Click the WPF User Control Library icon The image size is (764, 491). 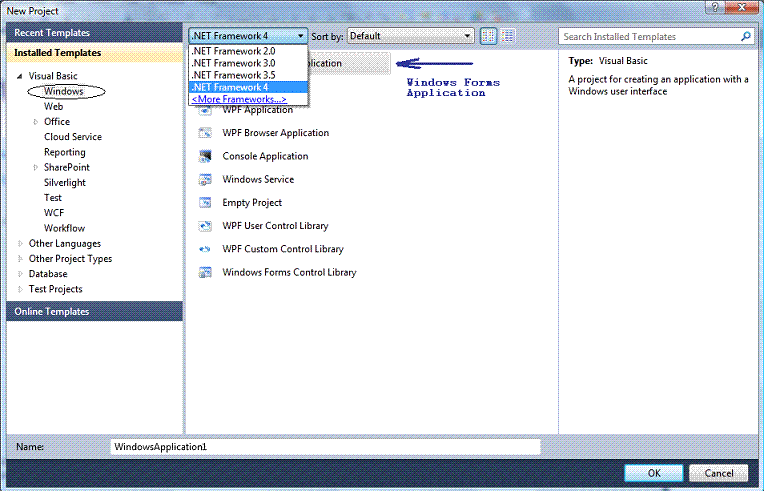205,226
